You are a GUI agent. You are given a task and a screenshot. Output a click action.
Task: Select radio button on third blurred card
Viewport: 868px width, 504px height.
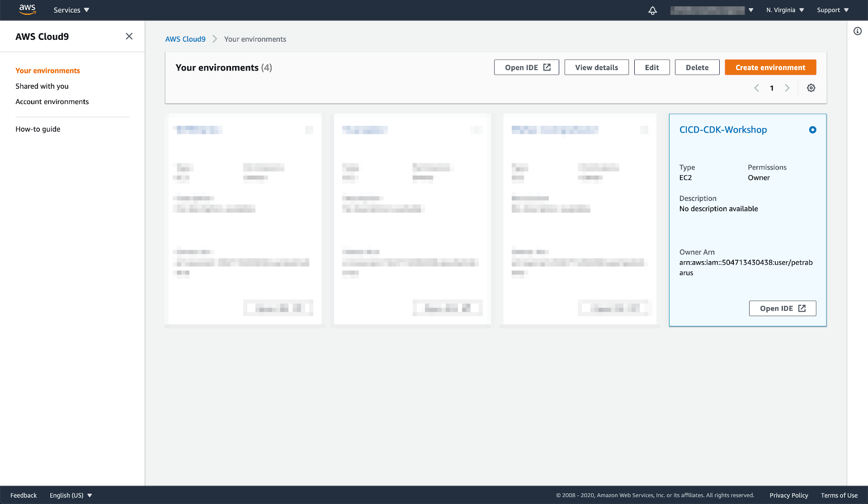pyautogui.click(x=644, y=130)
